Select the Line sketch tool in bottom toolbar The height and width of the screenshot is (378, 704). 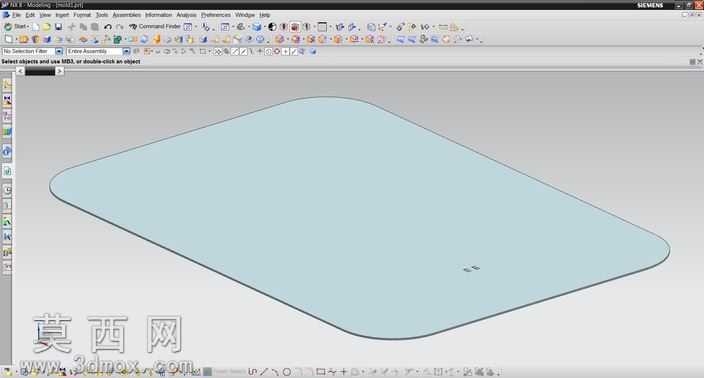(264, 372)
